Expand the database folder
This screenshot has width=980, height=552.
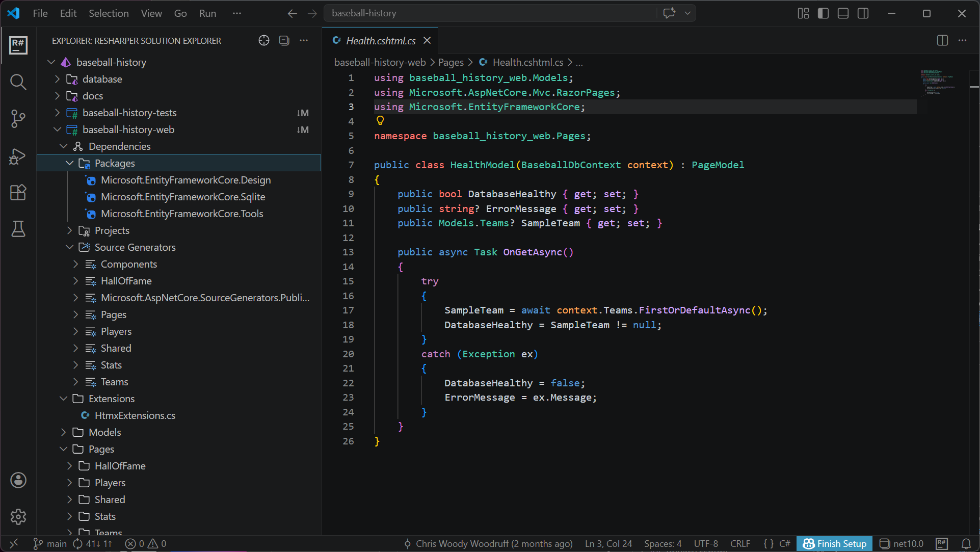(58, 79)
